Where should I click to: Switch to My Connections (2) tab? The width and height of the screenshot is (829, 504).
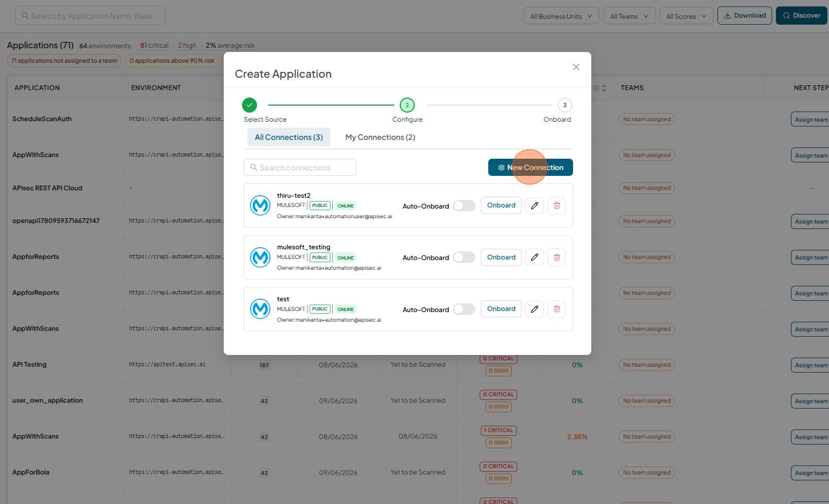380,137
